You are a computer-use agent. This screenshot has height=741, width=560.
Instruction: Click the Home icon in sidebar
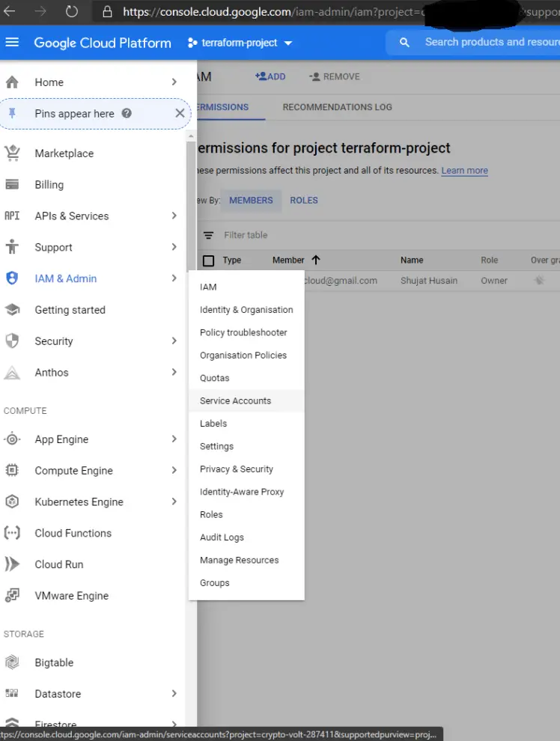tap(12, 82)
